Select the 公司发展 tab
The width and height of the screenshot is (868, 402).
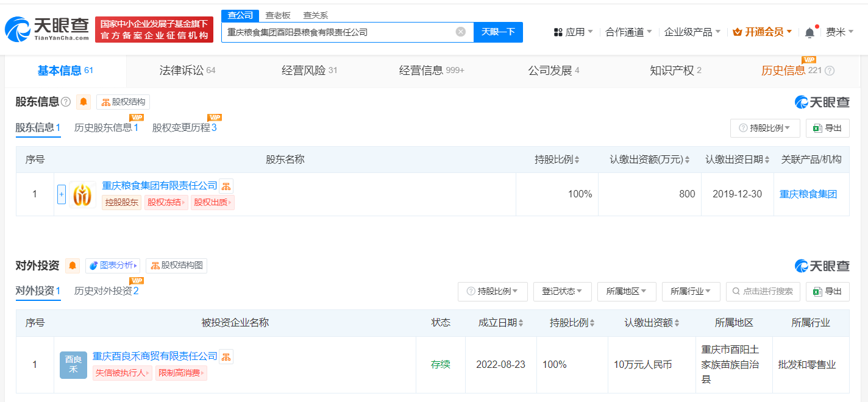[553, 71]
